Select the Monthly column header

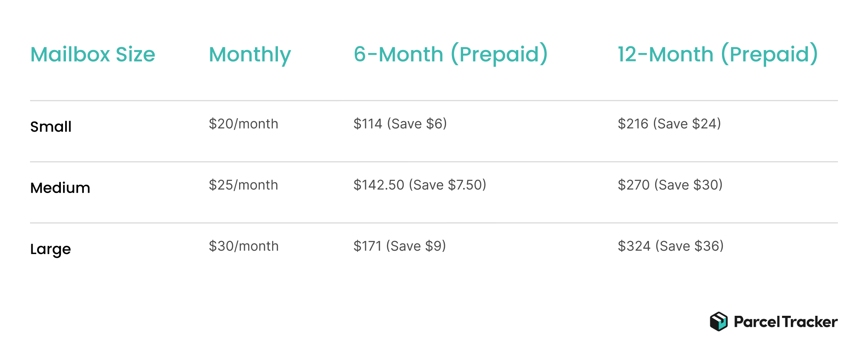[250, 56]
